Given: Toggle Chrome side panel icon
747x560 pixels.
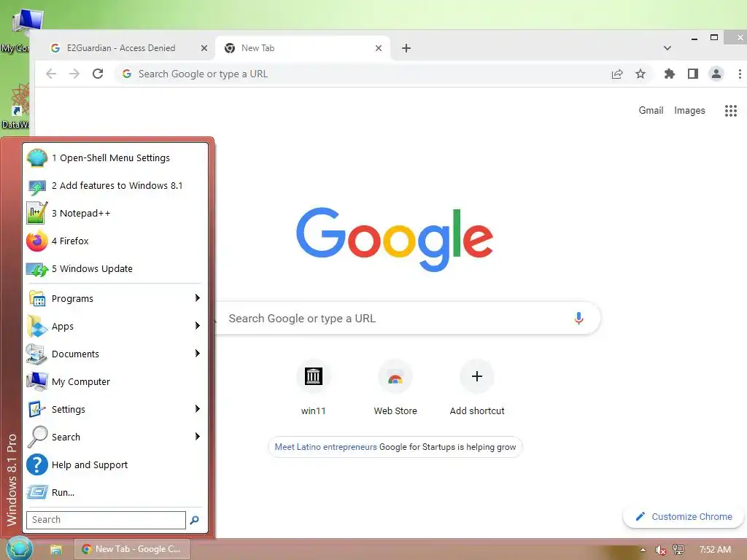Looking at the screenshot, I should (693, 74).
